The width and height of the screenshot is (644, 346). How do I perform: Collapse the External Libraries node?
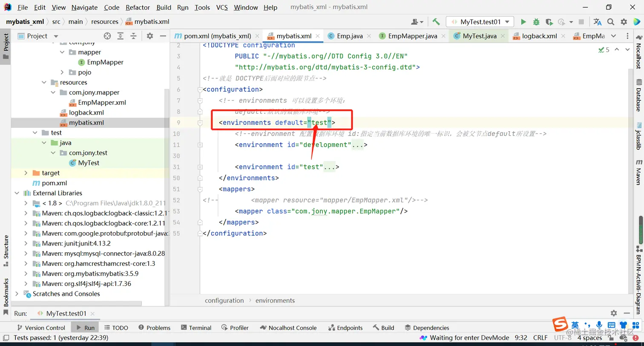[x=17, y=193]
